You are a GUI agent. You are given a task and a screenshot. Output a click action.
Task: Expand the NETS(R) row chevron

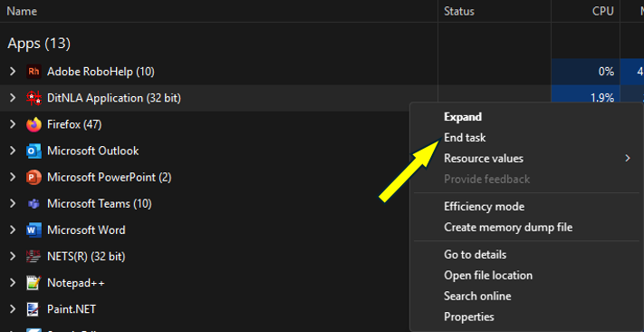pos(13,257)
